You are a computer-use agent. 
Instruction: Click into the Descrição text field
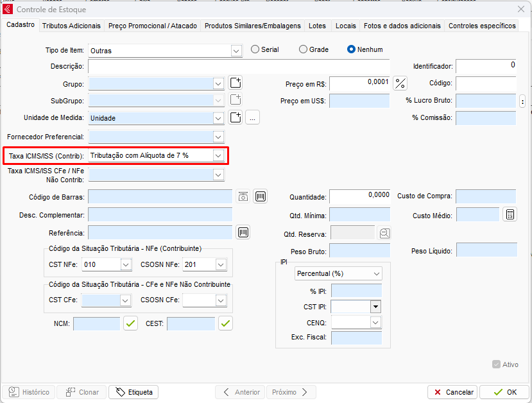pos(239,66)
